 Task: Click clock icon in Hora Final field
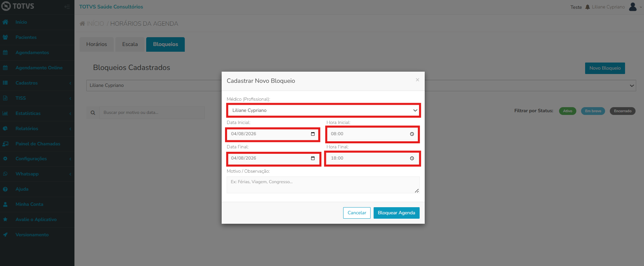(x=412, y=158)
